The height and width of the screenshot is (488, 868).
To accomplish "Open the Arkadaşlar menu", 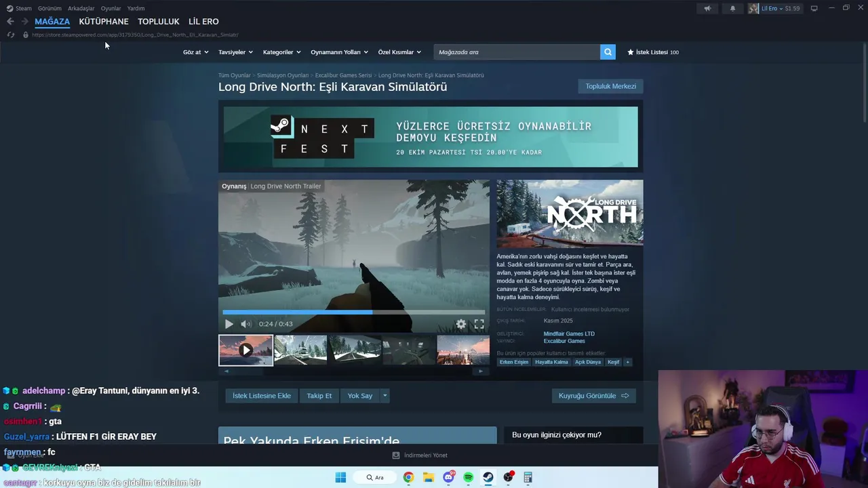I will click(x=81, y=8).
